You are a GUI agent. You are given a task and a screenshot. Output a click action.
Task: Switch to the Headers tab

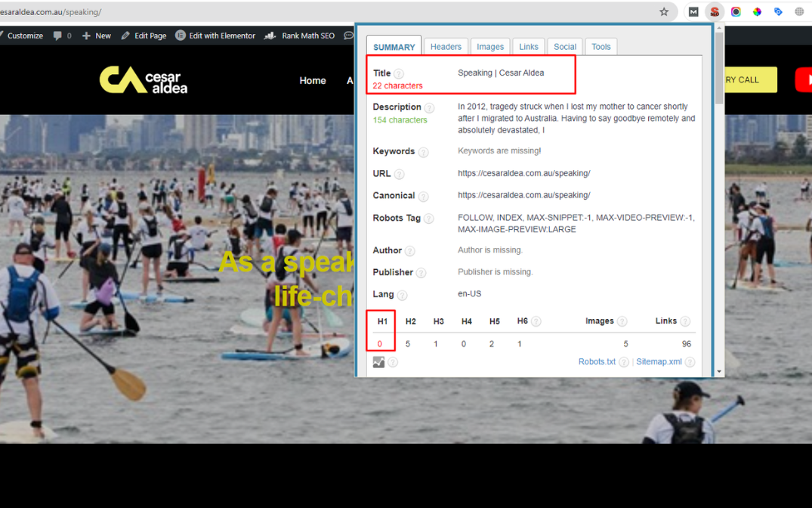point(446,47)
